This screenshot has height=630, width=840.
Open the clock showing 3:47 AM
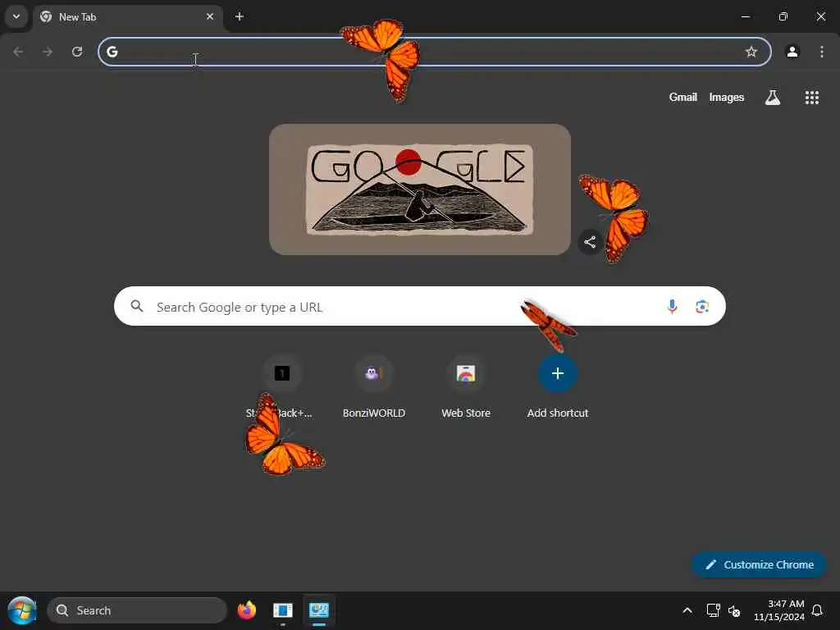tap(779, 610)
